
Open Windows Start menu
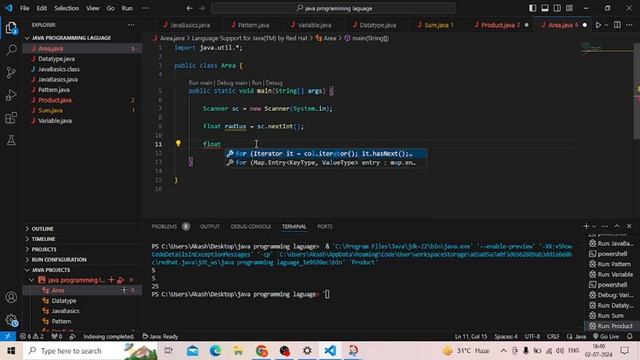click(11, 351)
